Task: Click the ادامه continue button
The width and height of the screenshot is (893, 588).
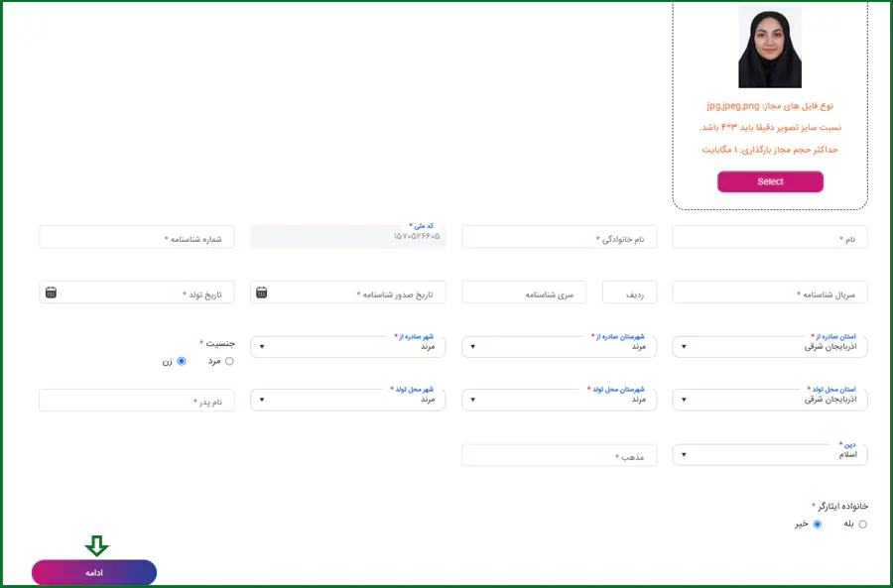Action: click(94, 573)
